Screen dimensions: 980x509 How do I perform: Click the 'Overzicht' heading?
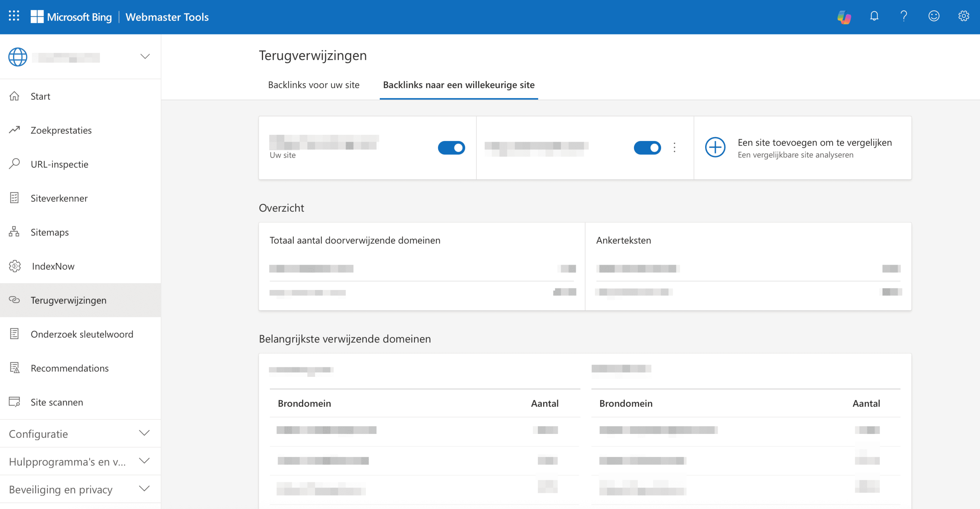point(281,208)
